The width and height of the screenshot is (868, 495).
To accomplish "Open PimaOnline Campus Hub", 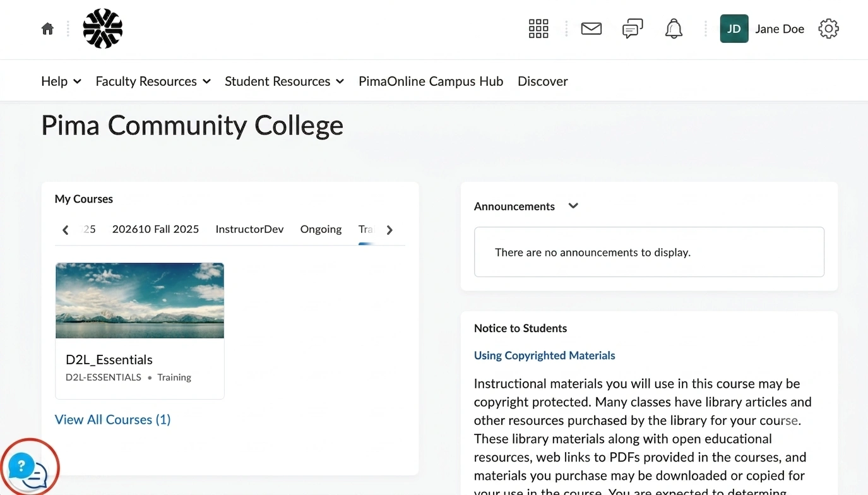I will pyautogui.click(x=431, y=81).
